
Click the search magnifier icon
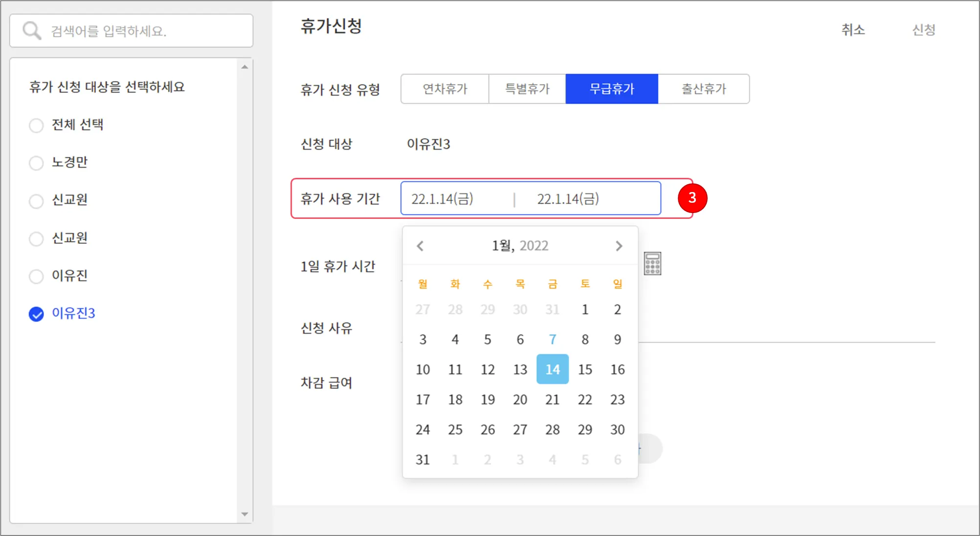(x=32, y=30)
